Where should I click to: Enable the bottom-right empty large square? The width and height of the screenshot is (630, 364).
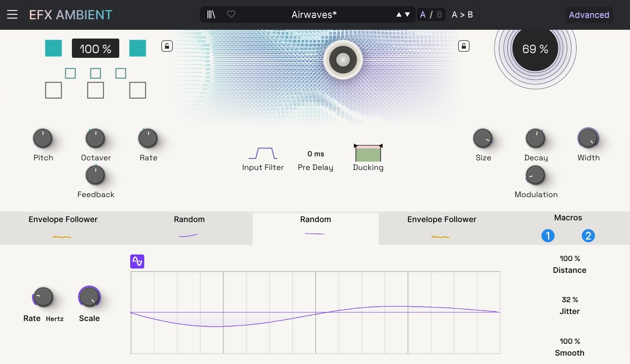tap(137, 90)
